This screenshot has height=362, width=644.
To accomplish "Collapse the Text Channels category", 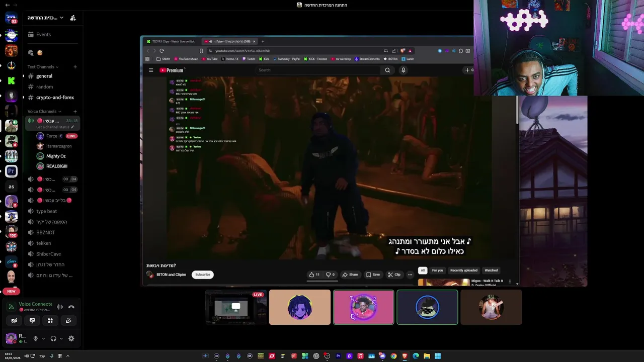I will [43, 67].
